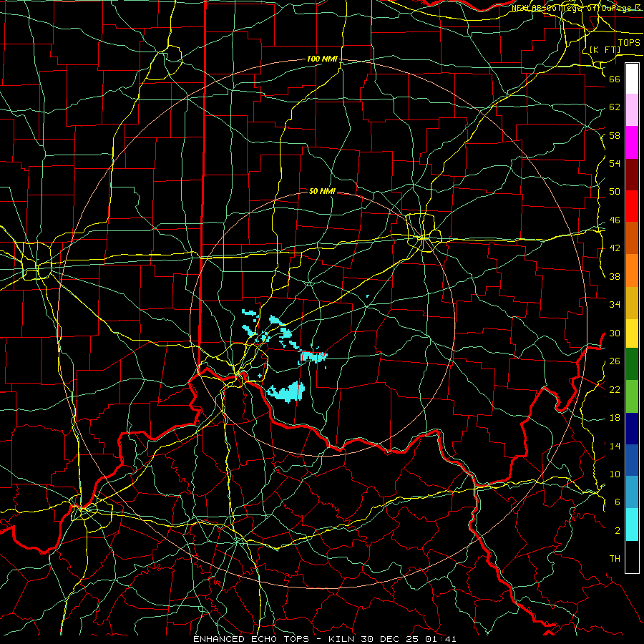Click legend value "14"
The image size is (644, 644).
click(x=615, y=446)
